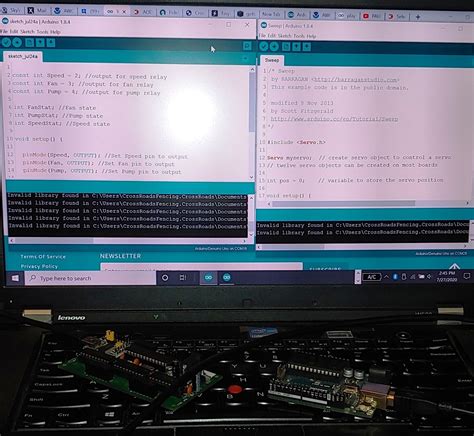Open tab dropdown arrow in sketch_jul24a window
474x436 pixels.
245,59
